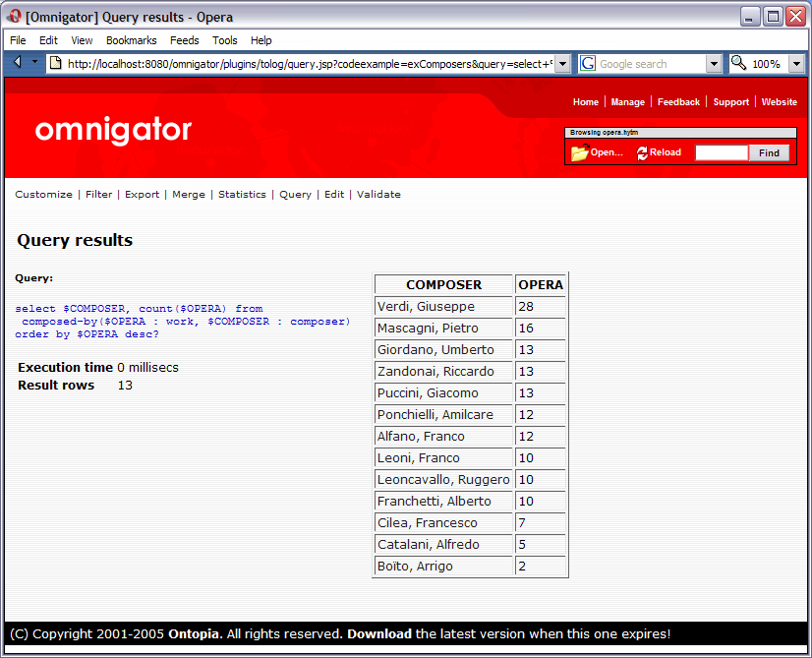Click inside the Find text field
This screenshot has width=812, height=658.
(x=721, y=152)
